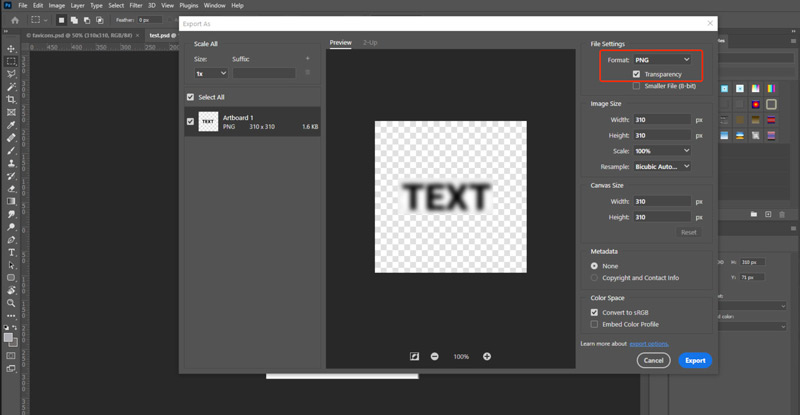Select the Smudge tool
Image resolution: width=800 pixels, height=415 pixels.
point(11,214)
